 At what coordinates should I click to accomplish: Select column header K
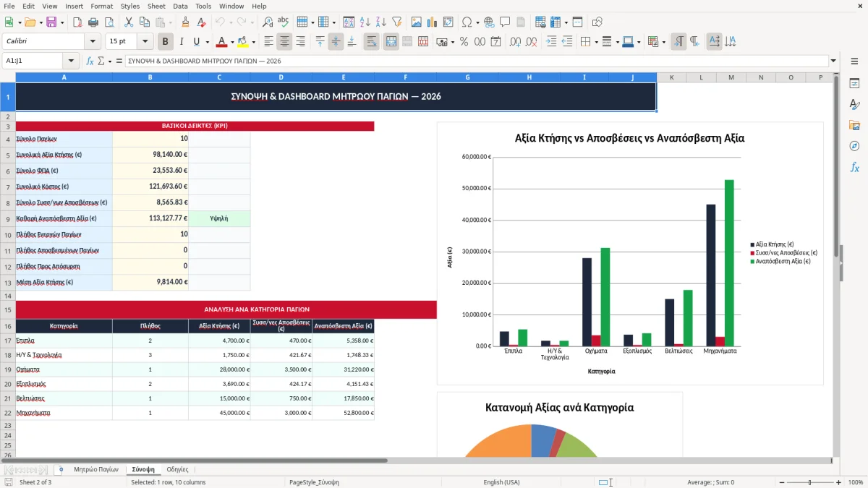pyautogui.click(x=671, y=77)
